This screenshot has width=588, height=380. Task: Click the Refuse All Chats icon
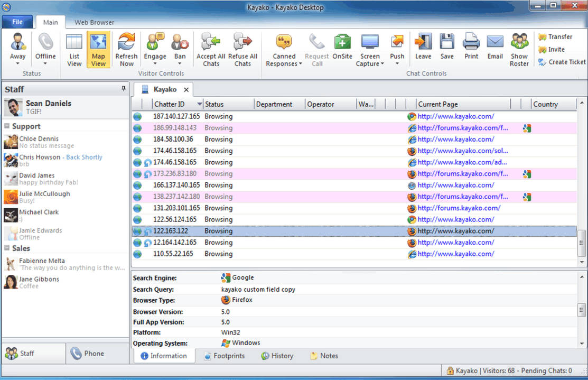[x=242, y=42]
